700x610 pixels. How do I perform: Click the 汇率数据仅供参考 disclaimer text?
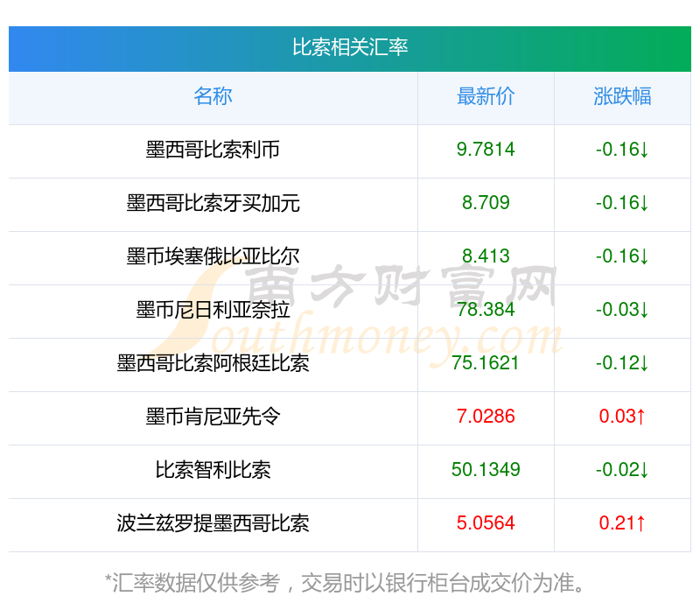click(350, 582)
